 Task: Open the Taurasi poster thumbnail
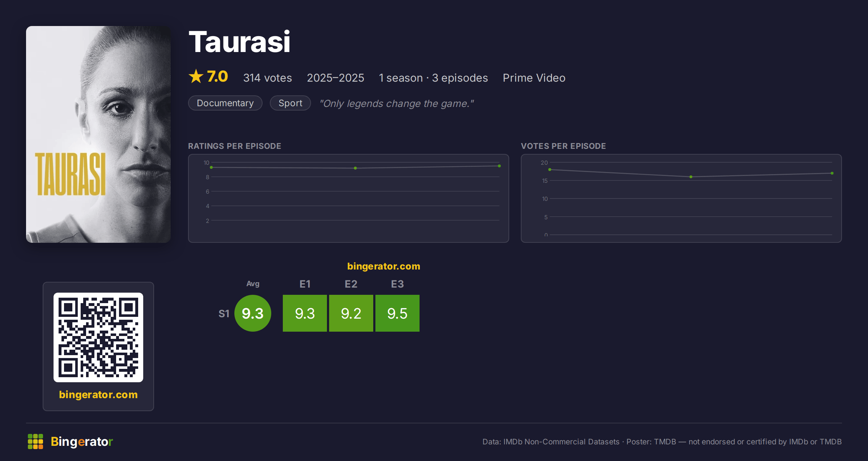click(x=98, y=134)
